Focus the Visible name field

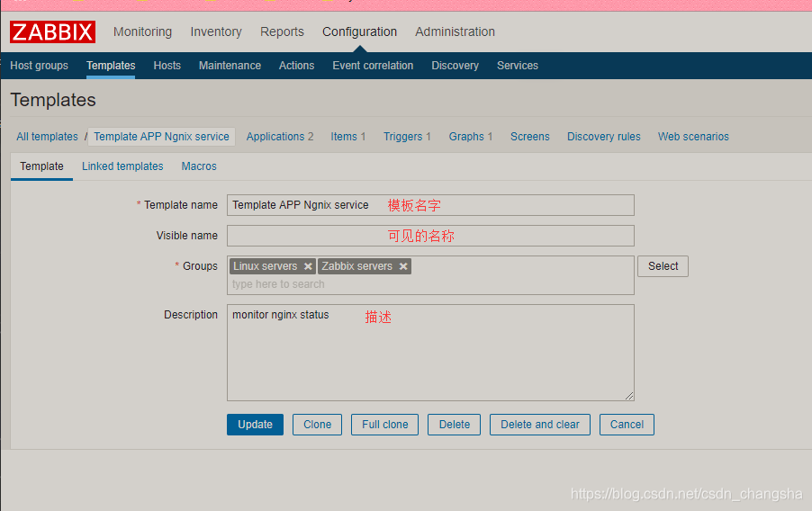click(x=430, y=236)
